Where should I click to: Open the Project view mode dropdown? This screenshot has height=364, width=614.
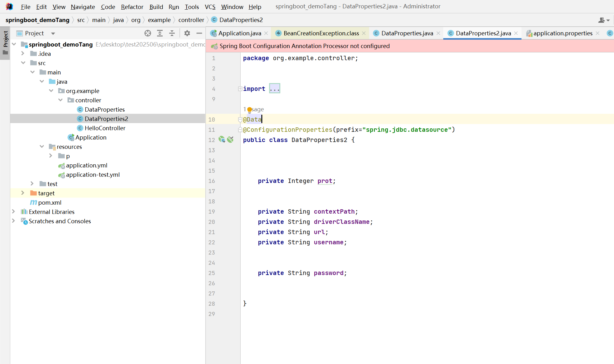tap(53, 33)
